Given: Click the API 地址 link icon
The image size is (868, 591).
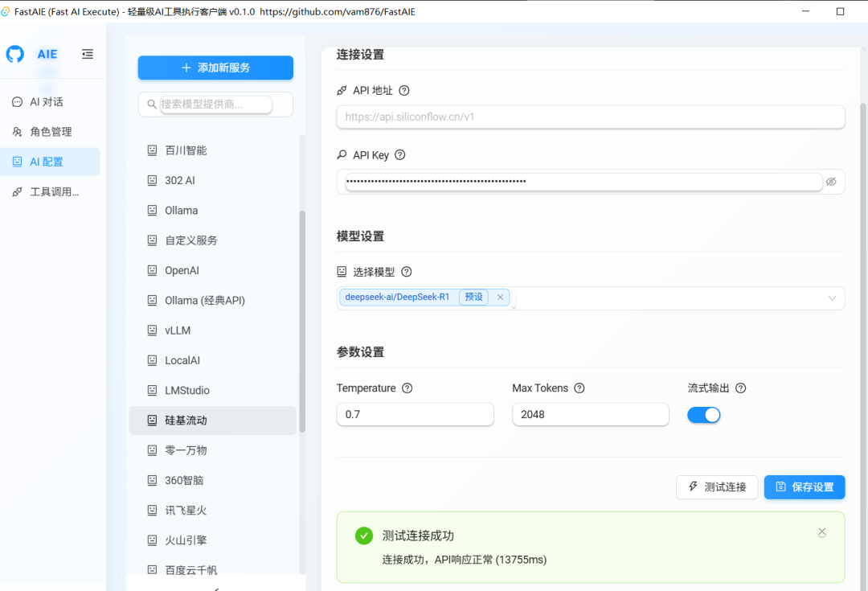Looking at the screenshot, I should (342, 90).
